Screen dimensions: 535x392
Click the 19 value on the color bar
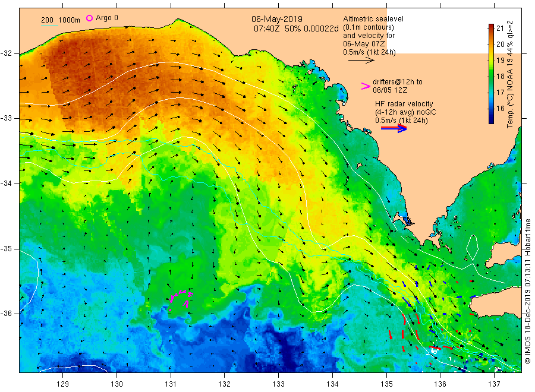[500, 61]
